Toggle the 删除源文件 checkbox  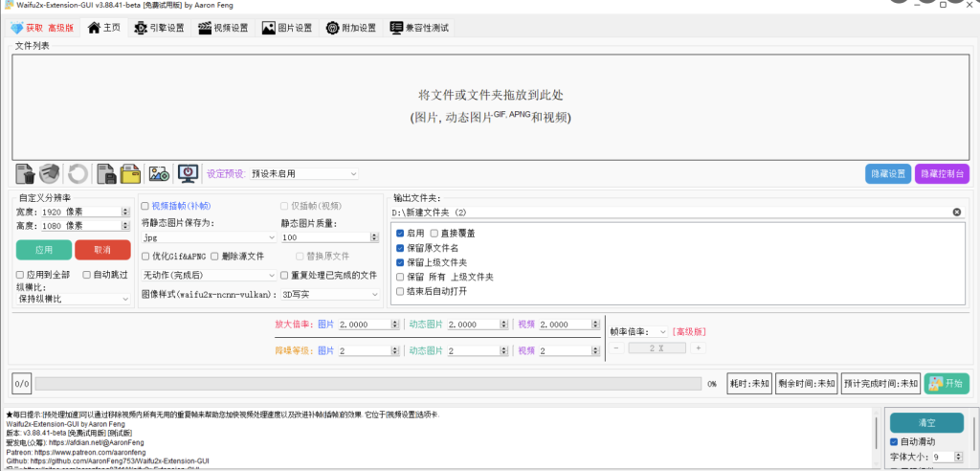[x=214, y=256]
